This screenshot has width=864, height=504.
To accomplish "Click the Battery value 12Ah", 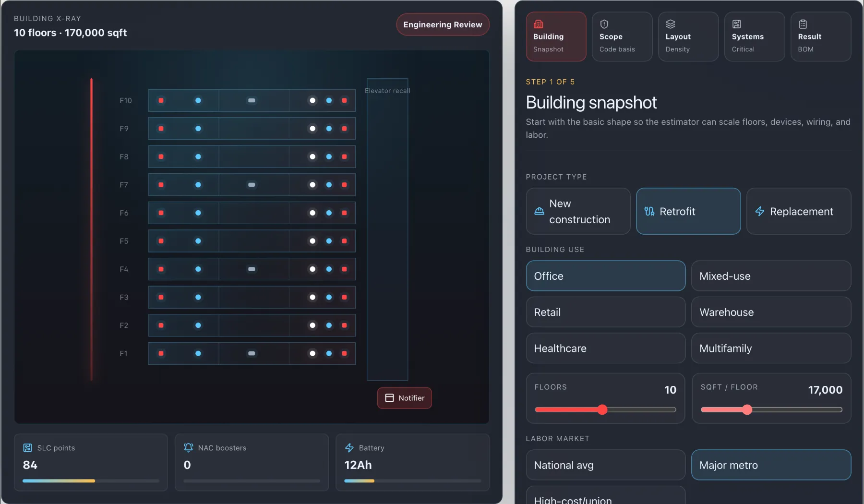I will tap(358, 465).
